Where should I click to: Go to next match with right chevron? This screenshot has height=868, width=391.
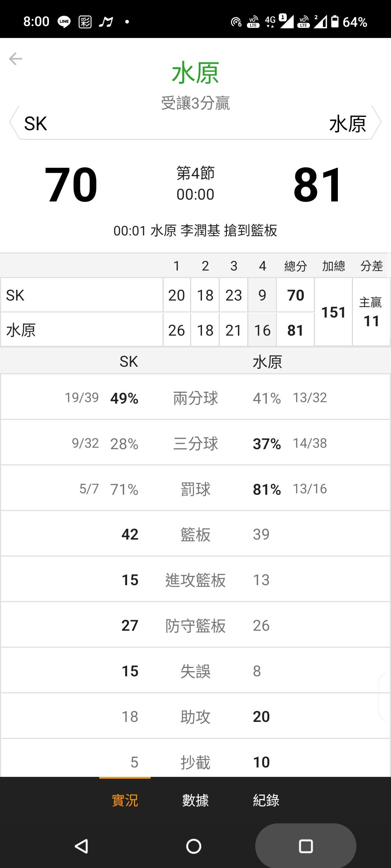(x=377, y=123)
